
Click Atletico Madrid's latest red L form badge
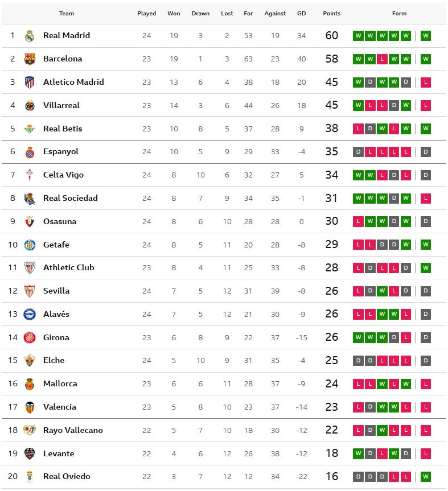(426, 82)
